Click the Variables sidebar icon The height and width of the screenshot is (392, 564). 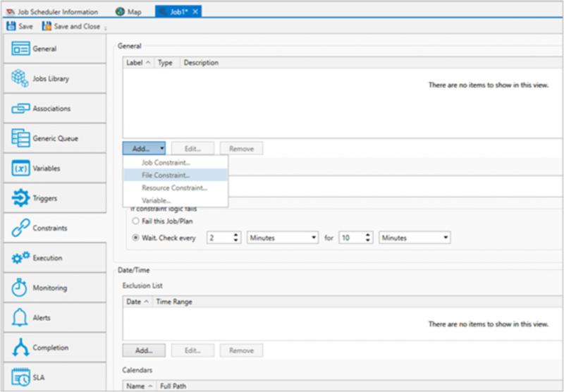click(21, 169)
